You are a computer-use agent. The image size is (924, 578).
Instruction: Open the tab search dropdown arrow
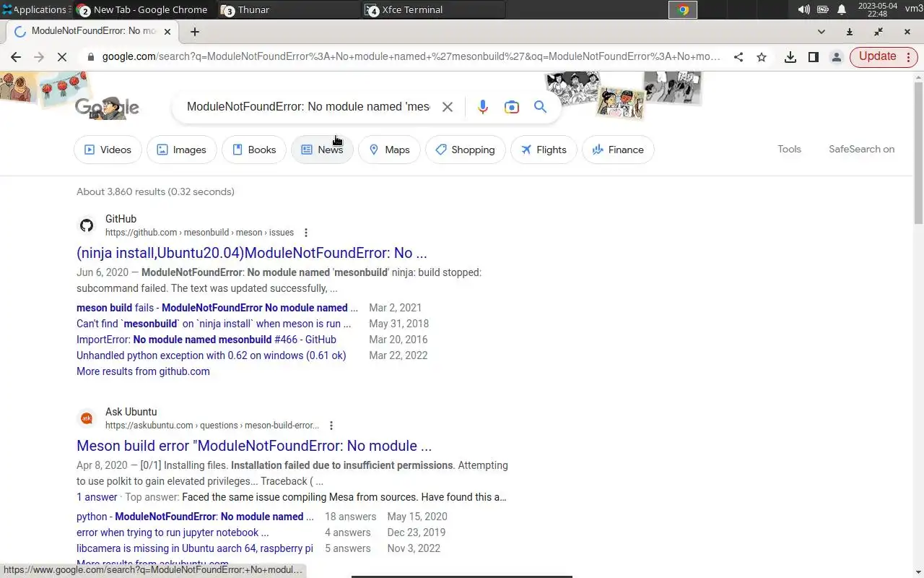tap(821, 32)
